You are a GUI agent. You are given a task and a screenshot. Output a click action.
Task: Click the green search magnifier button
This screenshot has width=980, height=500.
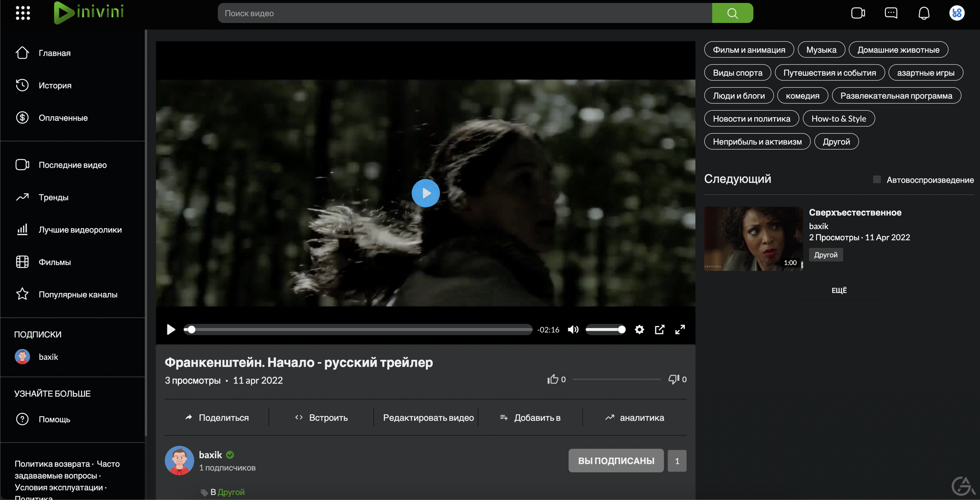click(x=732, y=13)
